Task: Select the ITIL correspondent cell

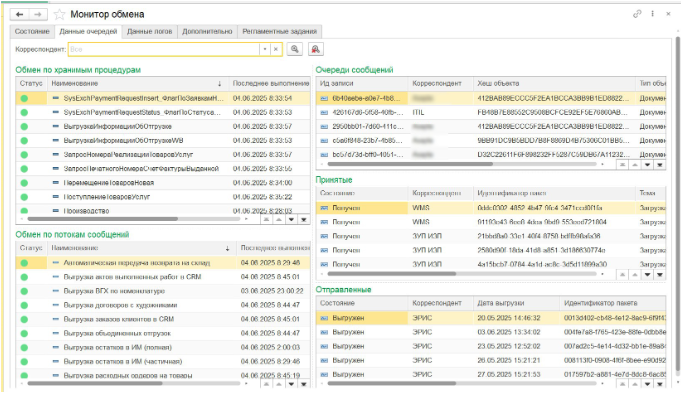Action: tap(440, 112)
